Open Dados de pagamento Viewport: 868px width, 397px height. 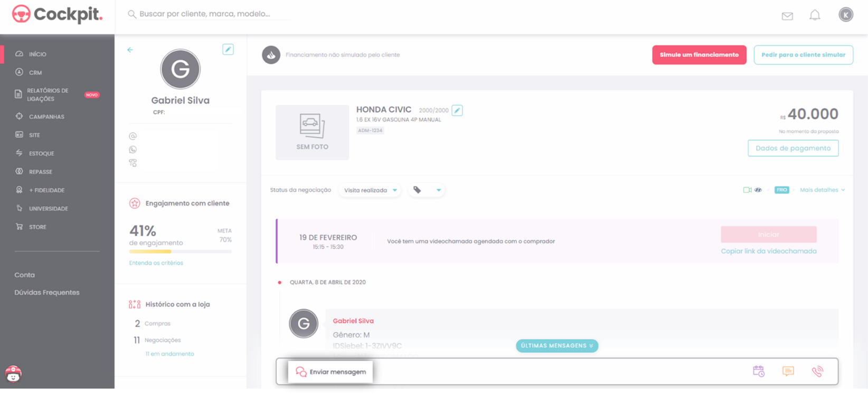pos(793,148)
